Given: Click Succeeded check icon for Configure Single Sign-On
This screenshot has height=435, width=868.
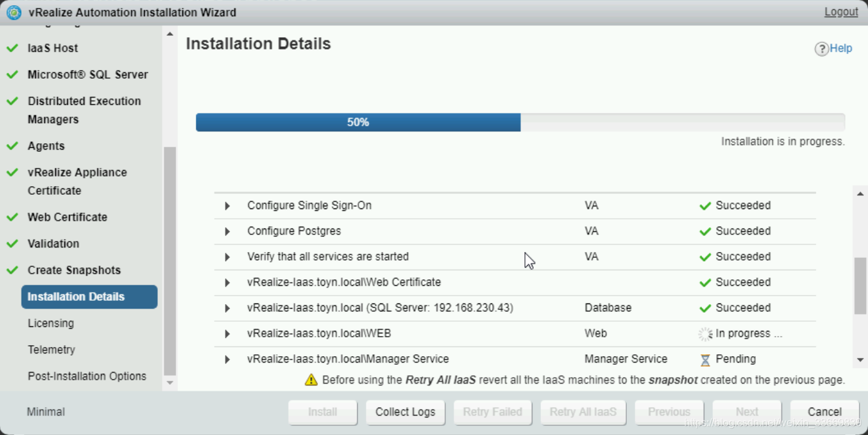Looking at the screenshot, I should tap(705, 206).
